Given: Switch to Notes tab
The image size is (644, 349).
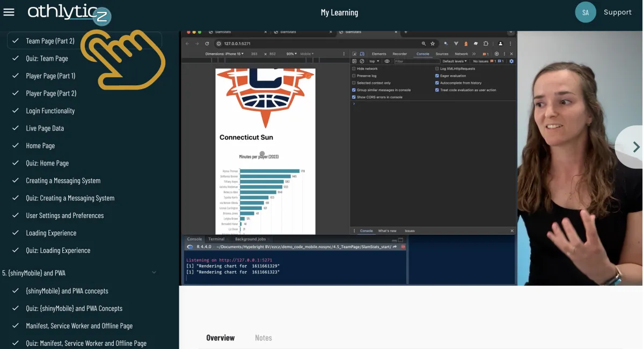Looking at the screenshot, I should tap(264, 338).
